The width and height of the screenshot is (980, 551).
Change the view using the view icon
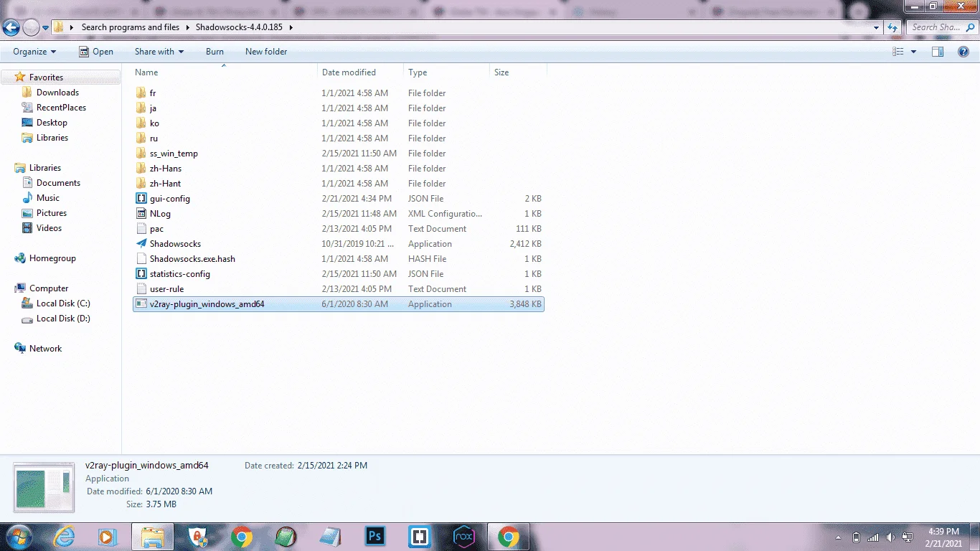pos(898,52)
